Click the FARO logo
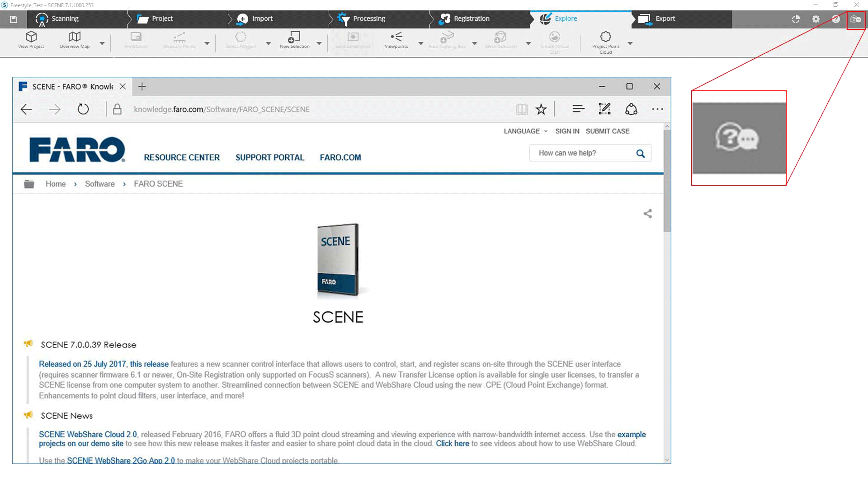Viewport: 868px width, 497px height. coord(77,149)
